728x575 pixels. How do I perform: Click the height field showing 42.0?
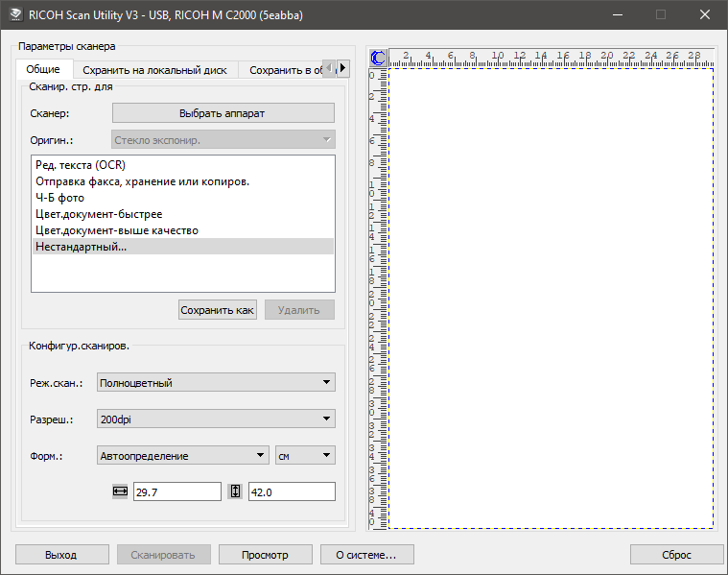[292, 491]
